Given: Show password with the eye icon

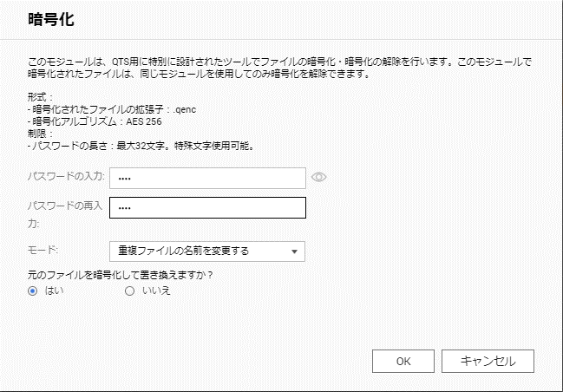Looking at the screenshot, I should (x=319, y=177).
